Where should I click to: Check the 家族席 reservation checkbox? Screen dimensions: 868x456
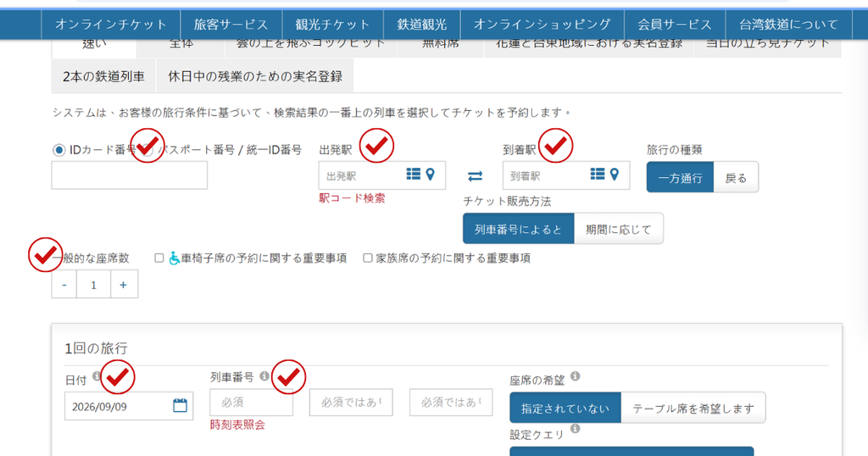click(x=368, y=258)
